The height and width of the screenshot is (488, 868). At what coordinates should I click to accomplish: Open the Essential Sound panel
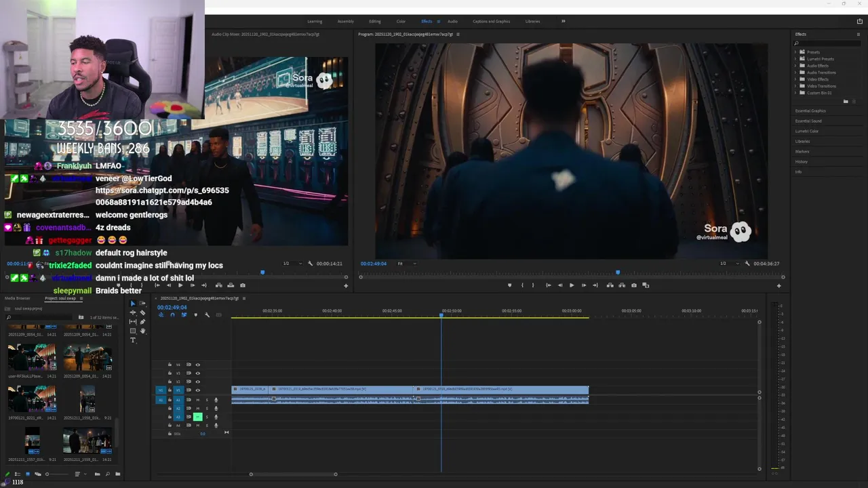tap(808, 121)
